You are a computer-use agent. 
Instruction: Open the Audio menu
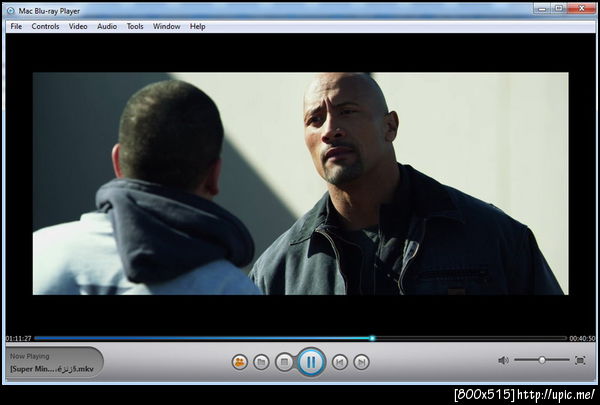click(x=107, y=26)
